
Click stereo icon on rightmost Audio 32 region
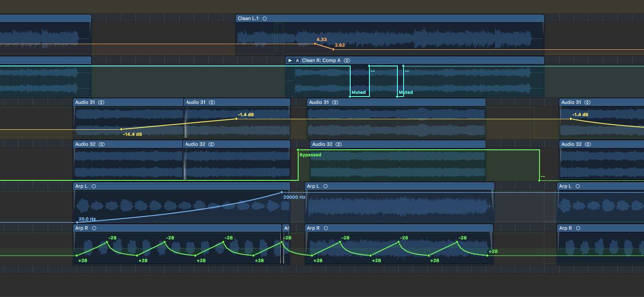588,144
